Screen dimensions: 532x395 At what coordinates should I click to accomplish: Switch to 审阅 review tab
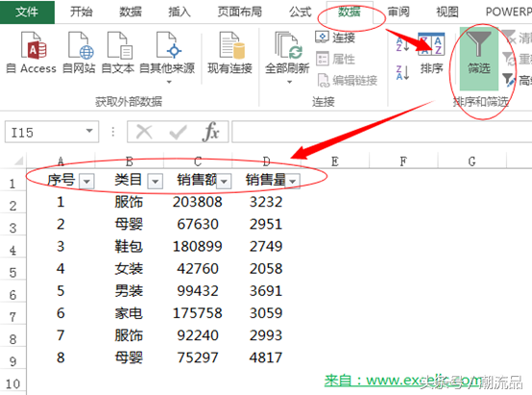click(x=399, y=12)
